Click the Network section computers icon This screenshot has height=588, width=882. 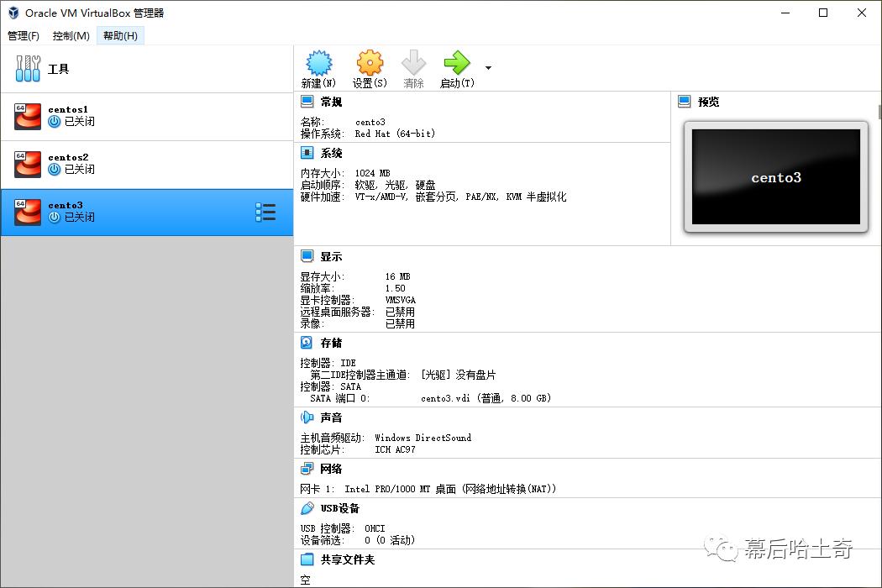[x=307, y=469]
